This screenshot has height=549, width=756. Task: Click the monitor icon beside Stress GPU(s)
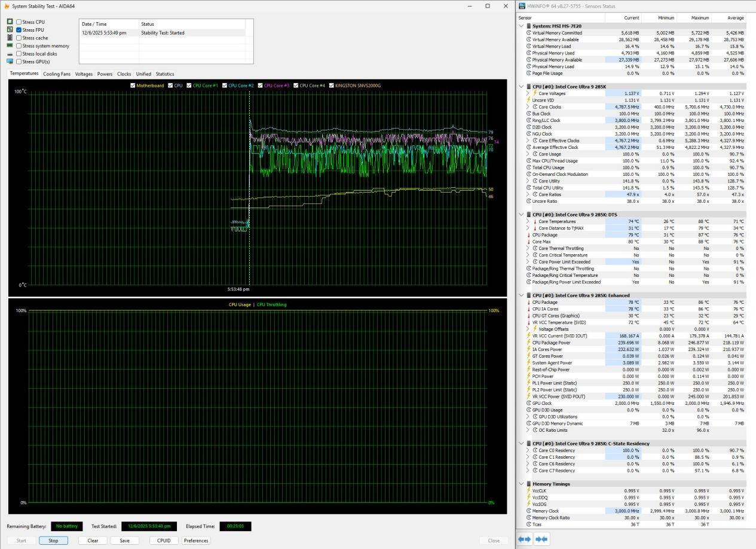[10, 62]
